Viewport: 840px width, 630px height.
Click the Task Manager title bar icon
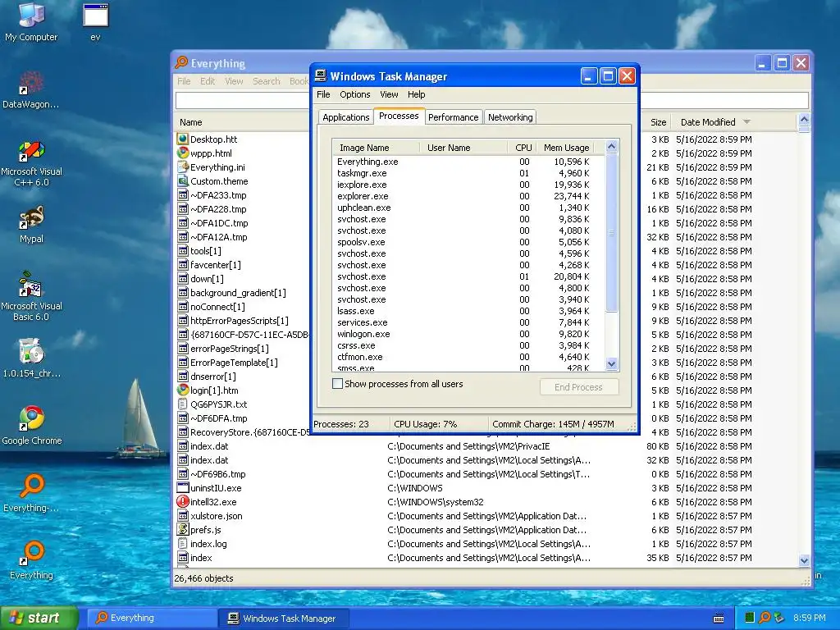coord(321,75)
